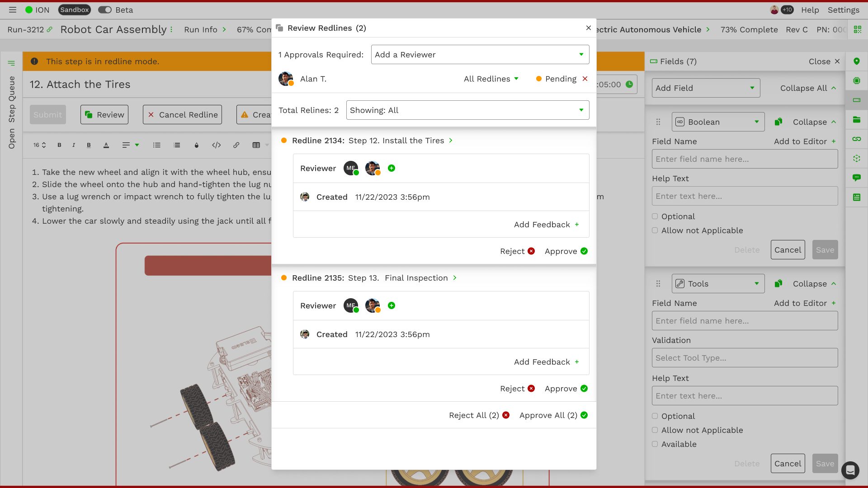Adjust the font size 16 stepper
This screenshot has height=488, width=868.
(40, 145)
